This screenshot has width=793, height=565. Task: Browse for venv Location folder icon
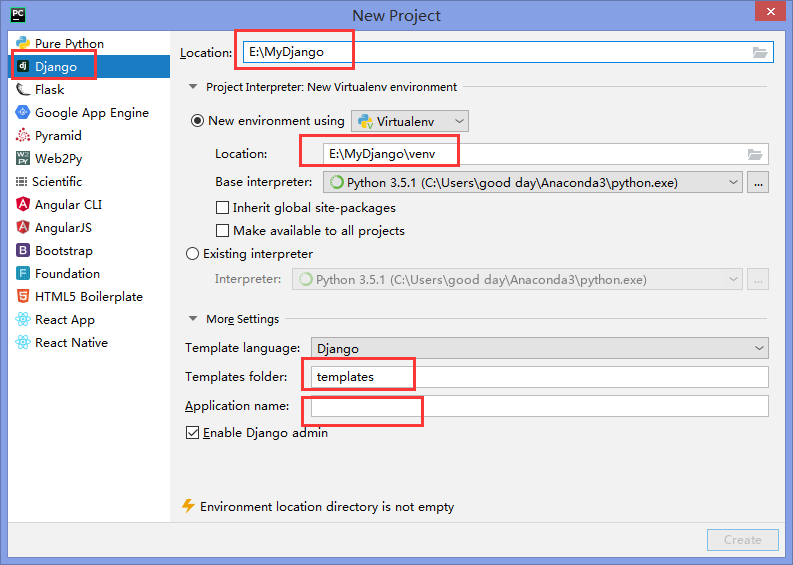[755, 154]
